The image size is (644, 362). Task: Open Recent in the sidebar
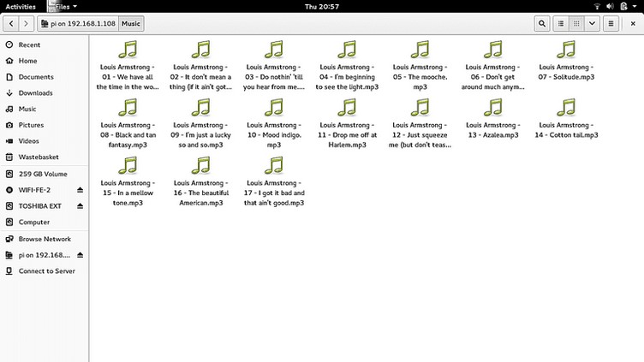pos(44,45)
